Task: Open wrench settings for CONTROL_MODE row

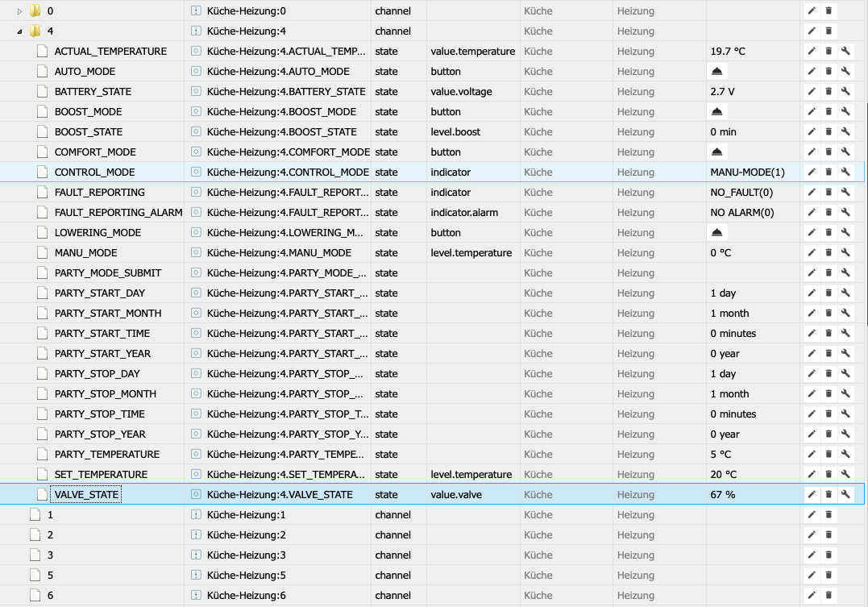Action: pyautogui.click(x=845, y=173)
